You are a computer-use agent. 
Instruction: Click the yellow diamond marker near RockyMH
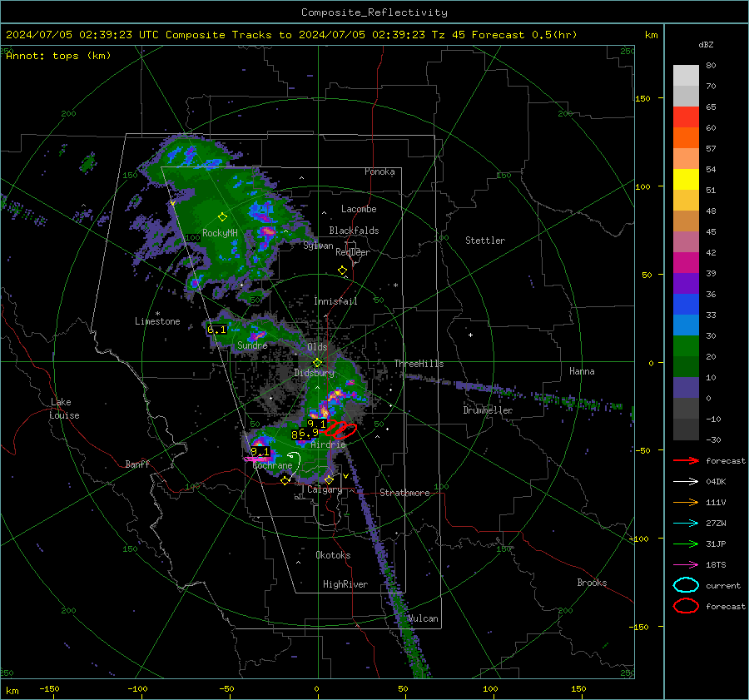(x=222, y=217)
